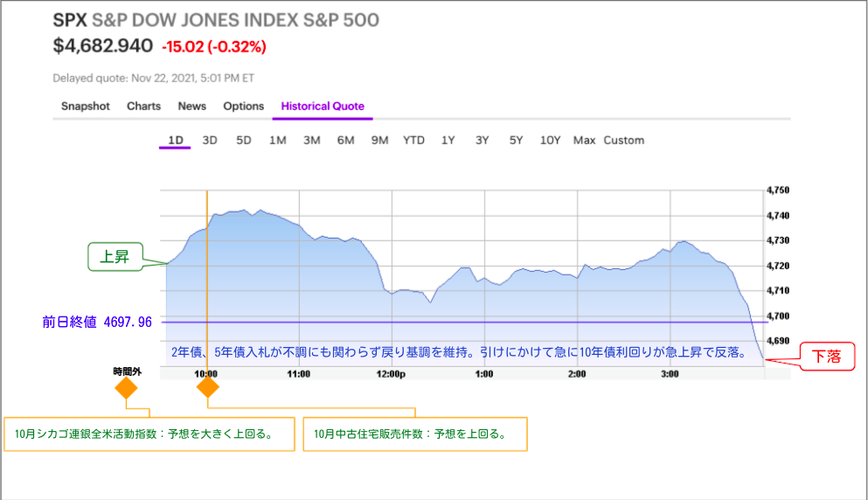
Task: Click the 10月中古住宅販売件数 note text
Action: [x=412, y=434]
